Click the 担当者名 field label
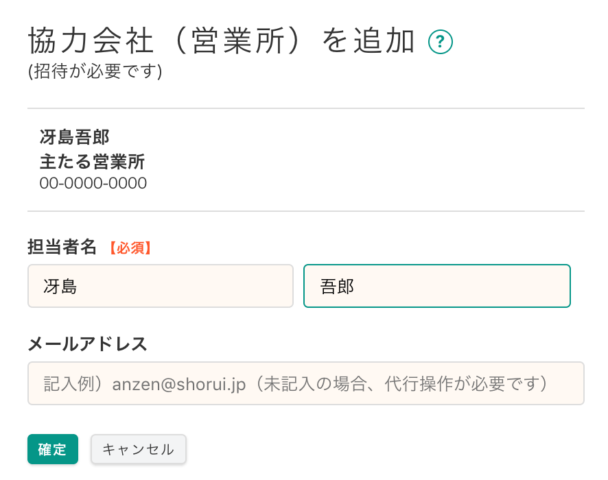608x480 pixels. (x=62, y=247)
